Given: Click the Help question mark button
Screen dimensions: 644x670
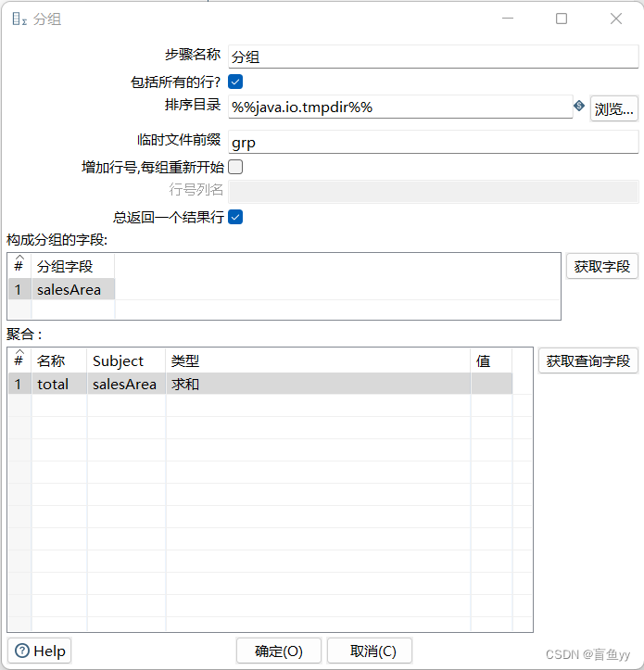Looking at the screenshot, I should click(40, 651).
